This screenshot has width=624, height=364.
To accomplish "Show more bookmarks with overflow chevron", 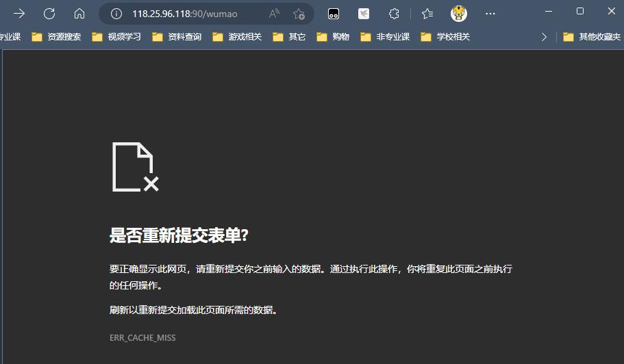I will (544, 37).
